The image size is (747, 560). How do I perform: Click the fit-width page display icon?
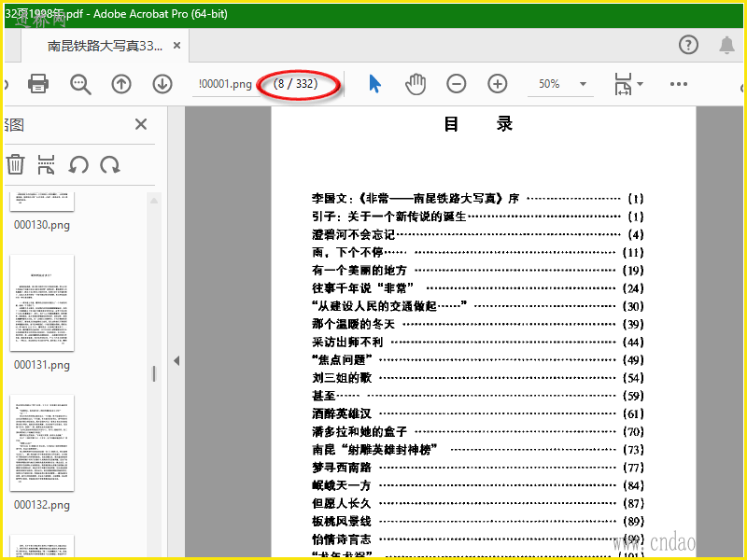pyautogui.click(x=623, y=84)
